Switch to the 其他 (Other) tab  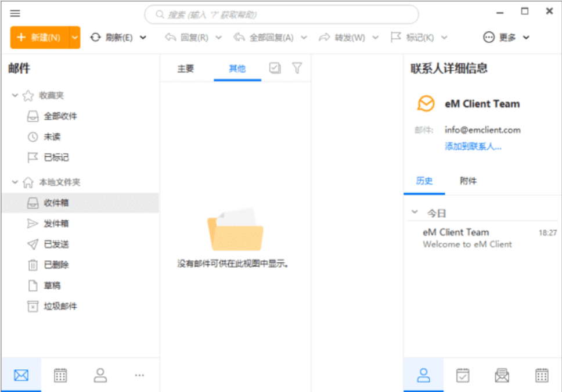click(x=237, y=68)
